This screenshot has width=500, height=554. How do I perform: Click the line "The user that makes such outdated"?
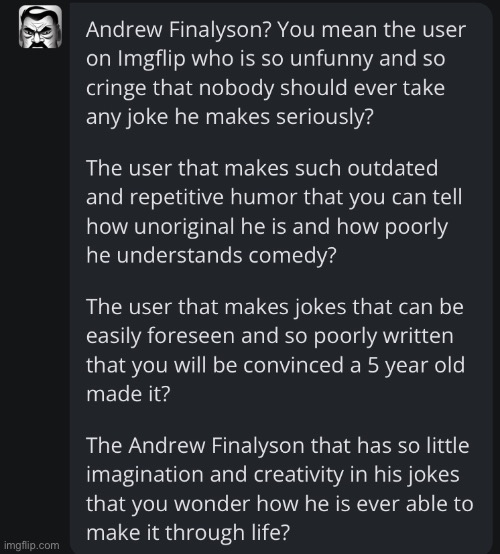point(262,168)
